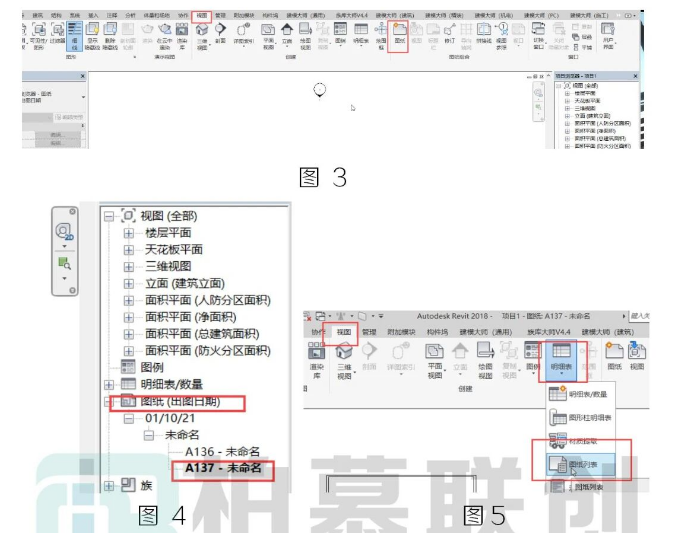Expand 面积平面 (净面积) in Figure 4

coord(128,317)
